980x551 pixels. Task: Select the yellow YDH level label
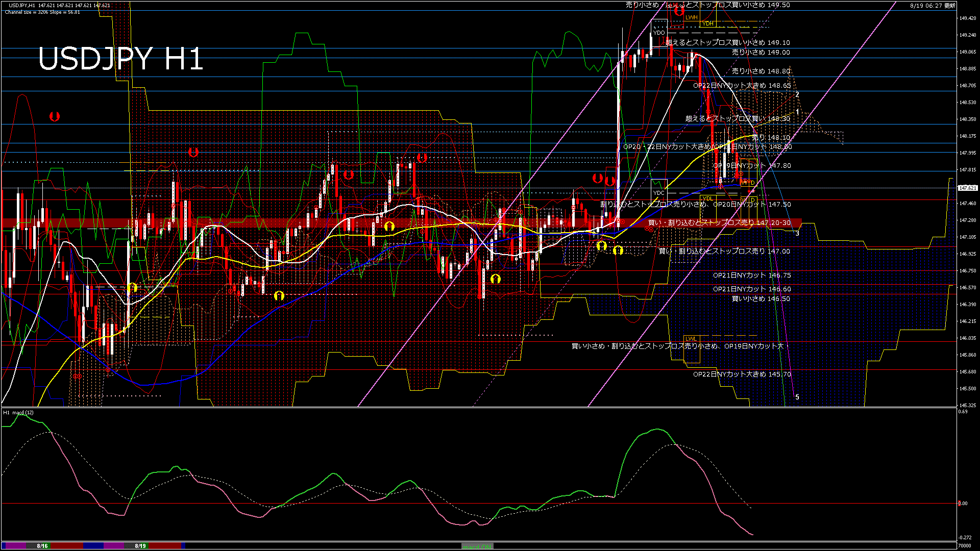(x=707, y=23)
